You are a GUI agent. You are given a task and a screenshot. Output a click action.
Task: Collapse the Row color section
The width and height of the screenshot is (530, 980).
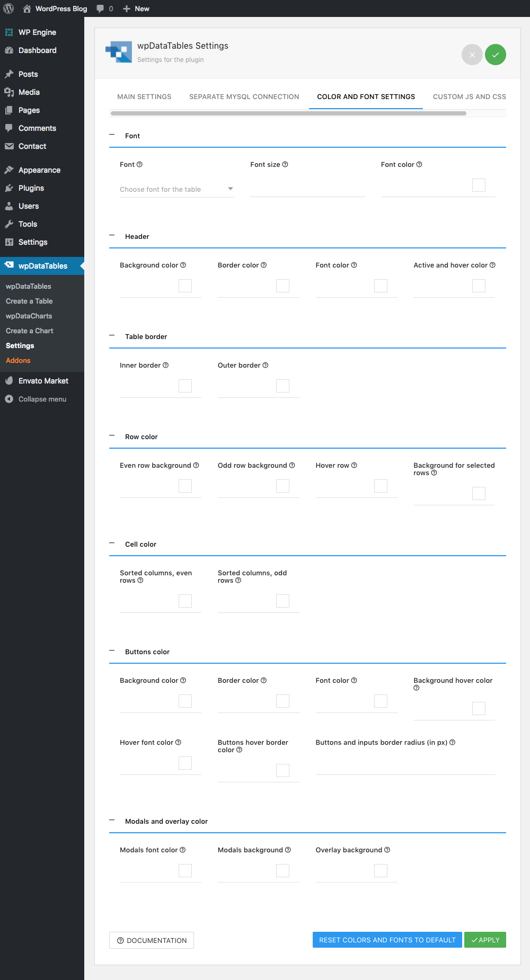pos(112,436)
